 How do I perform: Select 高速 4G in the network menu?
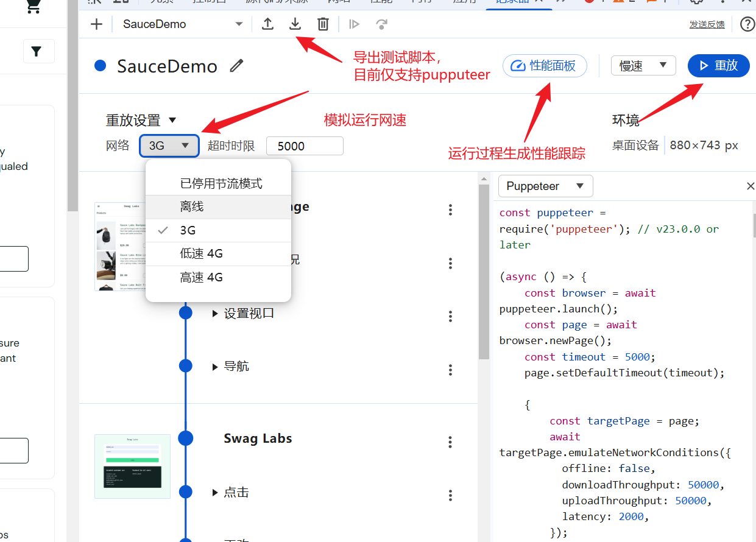(218, 278)
